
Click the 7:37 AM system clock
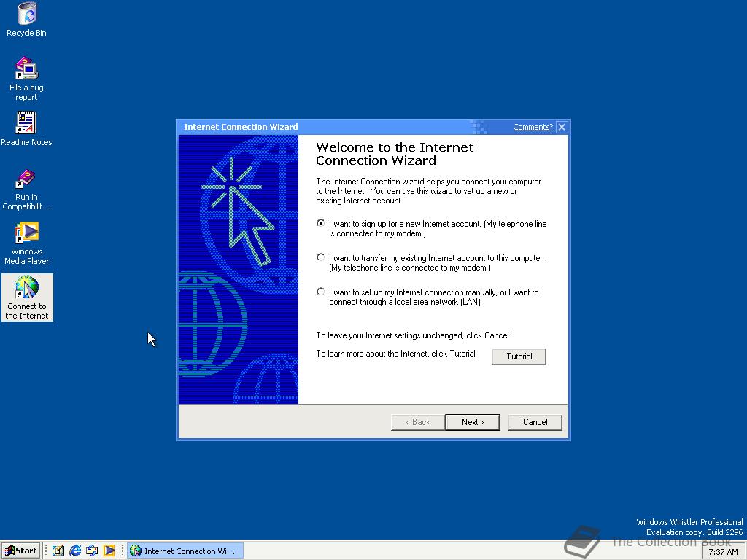coord(723,552)
